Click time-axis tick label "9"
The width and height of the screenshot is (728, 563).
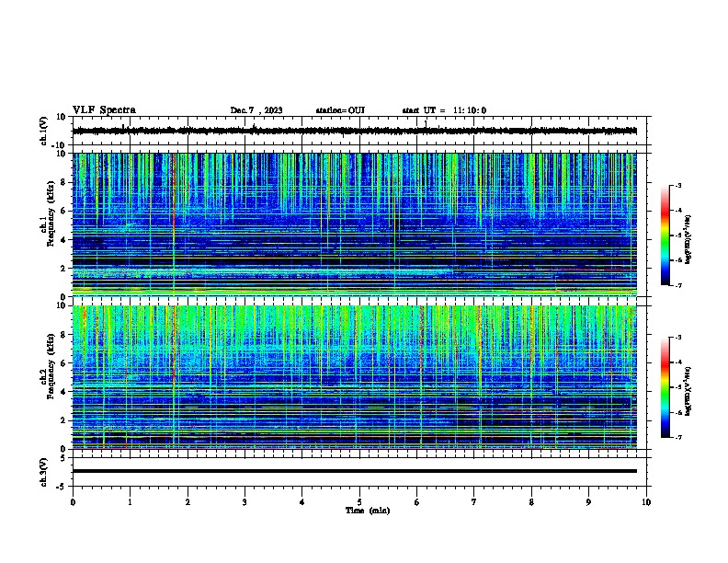click(x=588, y=502)
